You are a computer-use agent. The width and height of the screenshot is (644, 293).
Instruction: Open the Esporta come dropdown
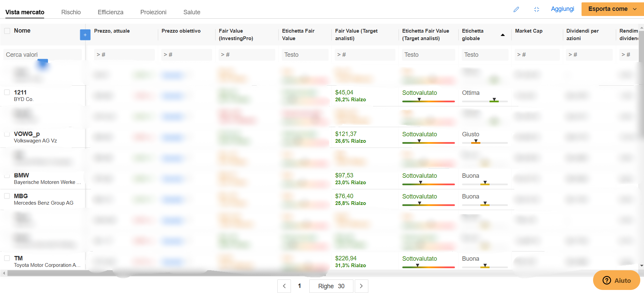pos(612,9)
